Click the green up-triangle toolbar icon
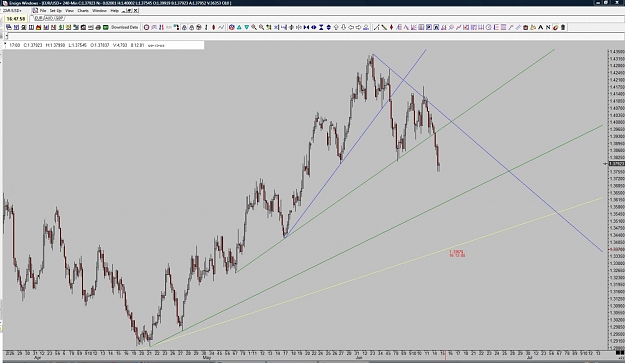Screen dimensions: 625x363 239,27
